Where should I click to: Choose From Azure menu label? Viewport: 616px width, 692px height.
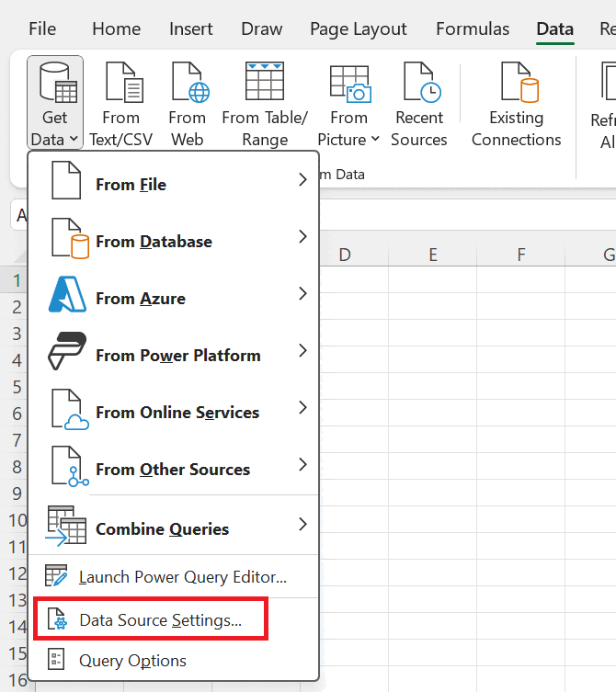(141, 299)
